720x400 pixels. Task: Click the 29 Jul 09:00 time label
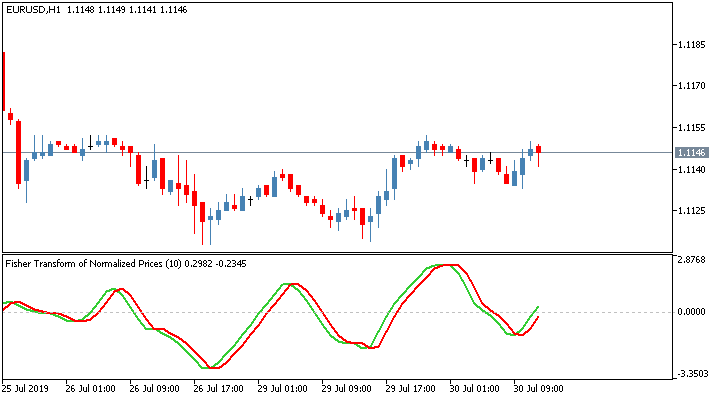pos(346,389)
